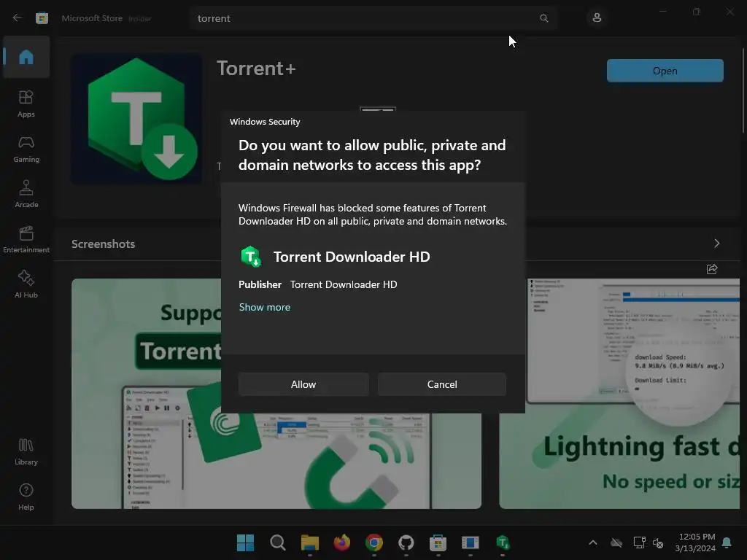Click the Torrent+ title text
Screen dimensions: 747x560
click(x=256, y=69)
